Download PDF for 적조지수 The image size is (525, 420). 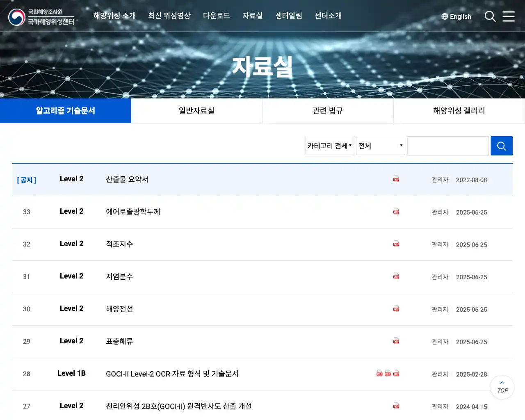[x=396, y=244]
